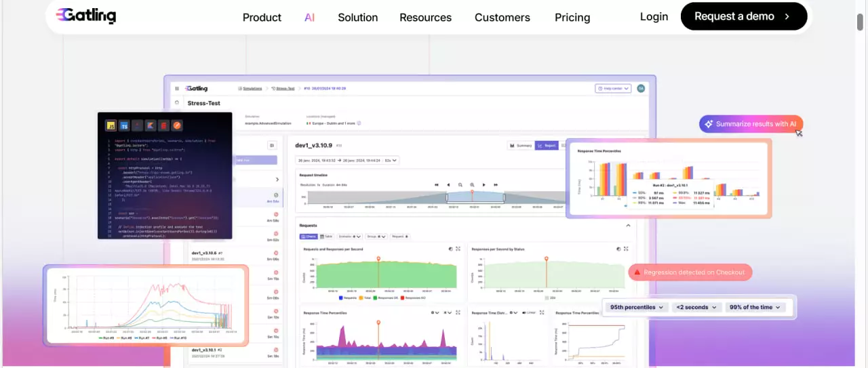Click the Response Time Percentiles bar chart card
The height and width of the screenshot is (368, 868).
coord(669,179)
